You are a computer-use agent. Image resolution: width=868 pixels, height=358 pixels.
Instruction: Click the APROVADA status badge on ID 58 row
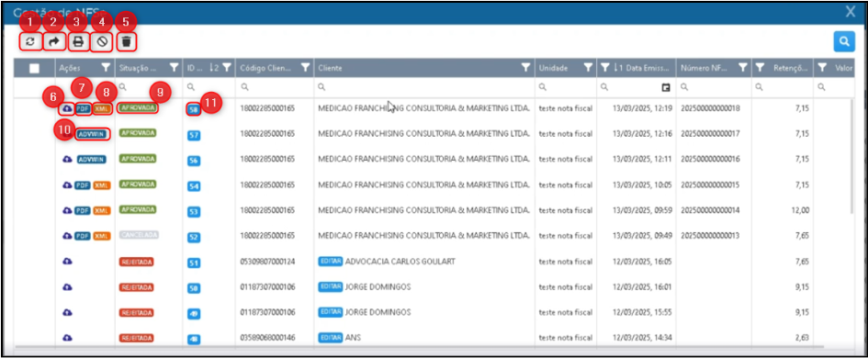coord(138,108)
